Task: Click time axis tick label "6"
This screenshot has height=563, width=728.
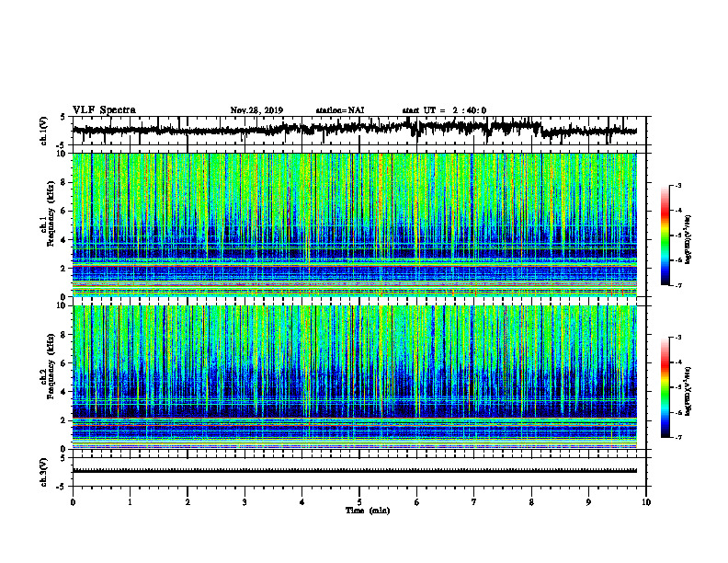Action: click(x=417, y=502)
